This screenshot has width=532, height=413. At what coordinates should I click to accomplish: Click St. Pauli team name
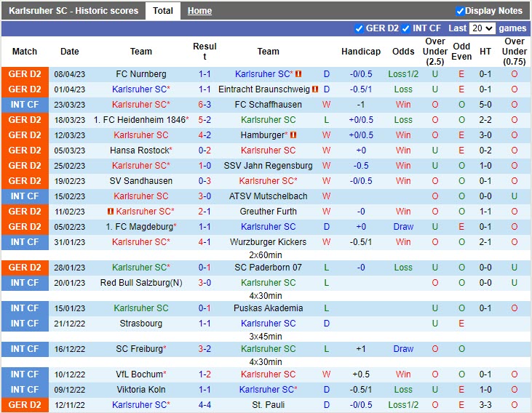(x=268, y=404)
